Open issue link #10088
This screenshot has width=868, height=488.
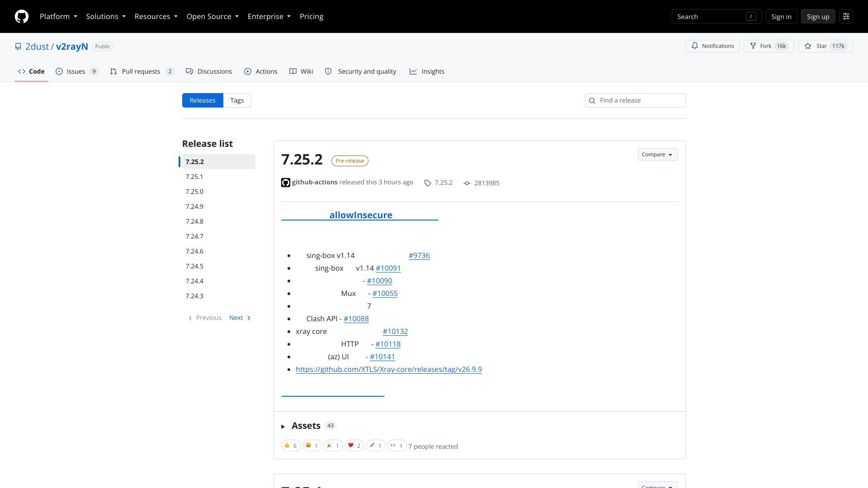pos(356,319)
